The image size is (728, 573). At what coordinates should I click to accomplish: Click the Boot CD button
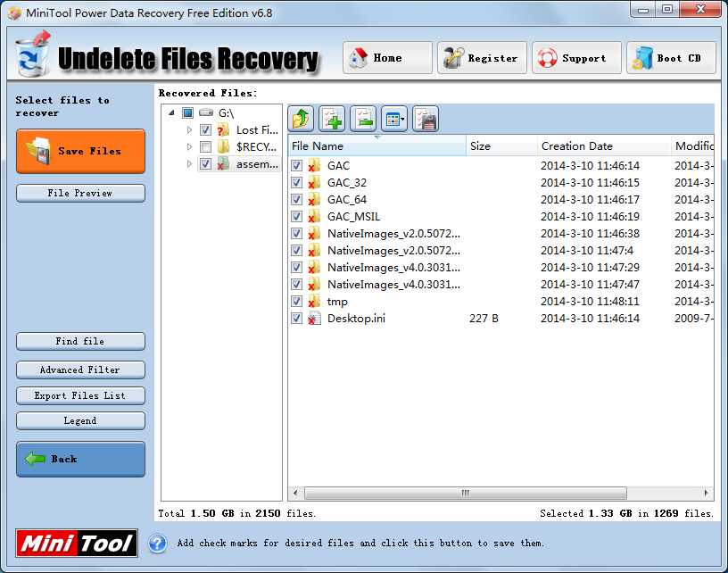671,58
